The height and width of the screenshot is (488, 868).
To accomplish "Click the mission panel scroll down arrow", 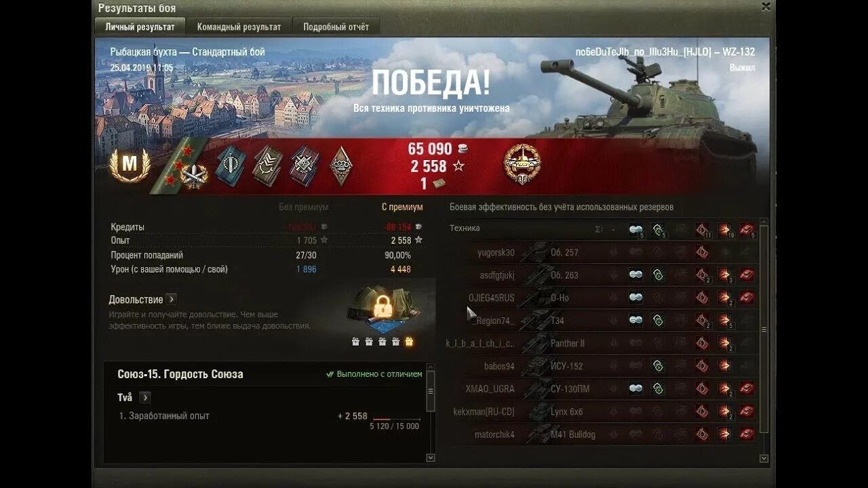I will tap(430, 458).
